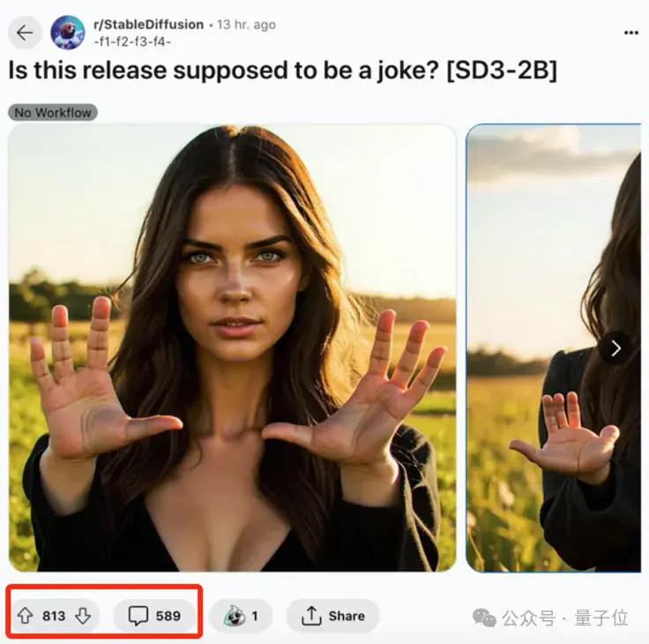Upvote the SD3-2B post
The image size is (649, 644).
click(x=26, y=616)
